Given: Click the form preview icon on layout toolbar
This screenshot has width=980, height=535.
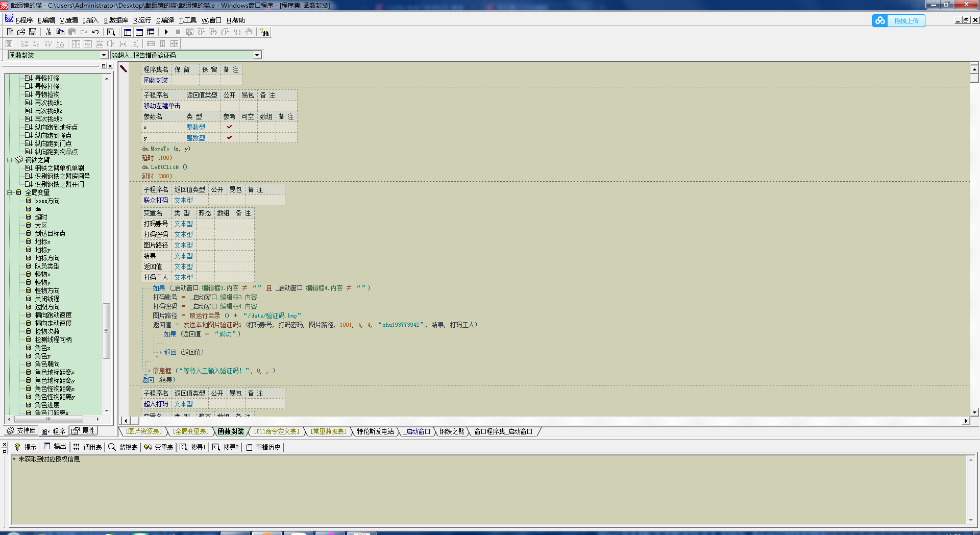Looking at the screenshot, I should (x=9, y=44).
